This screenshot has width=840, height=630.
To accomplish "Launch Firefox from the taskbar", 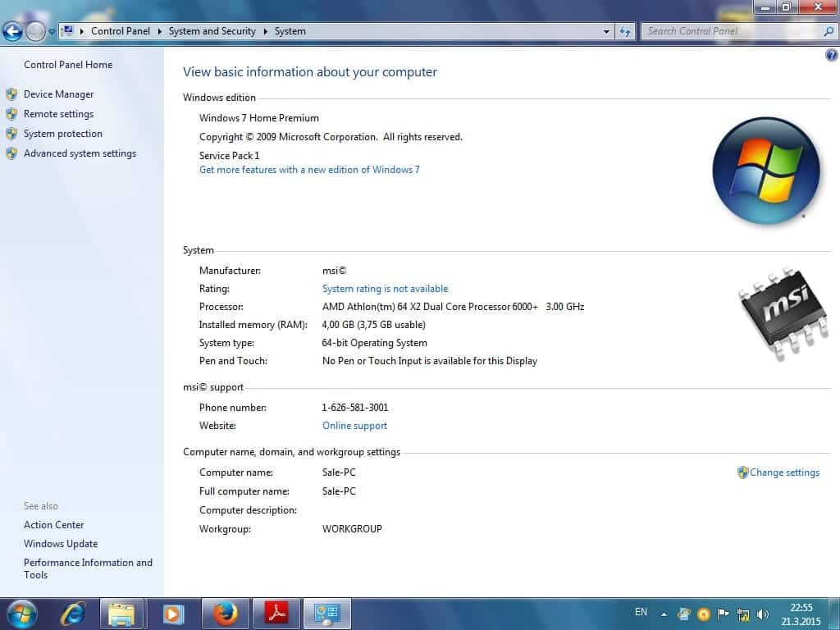I will point(225,614).
